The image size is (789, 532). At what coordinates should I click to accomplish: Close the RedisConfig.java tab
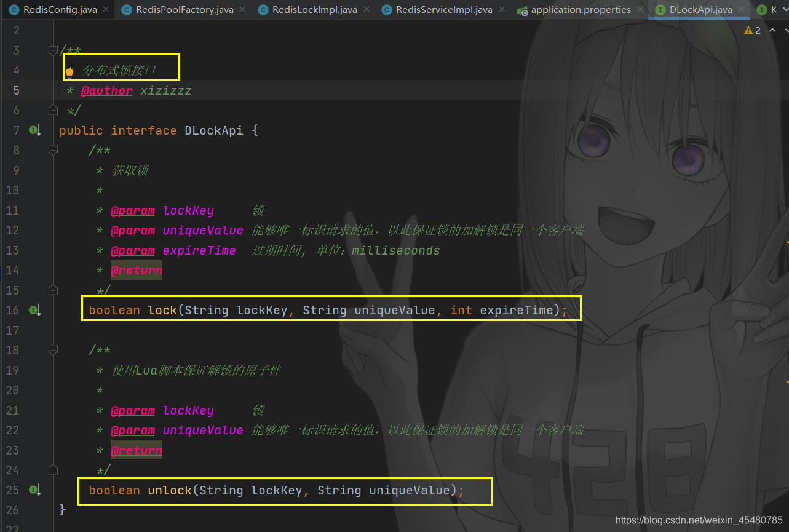point(105,10)
